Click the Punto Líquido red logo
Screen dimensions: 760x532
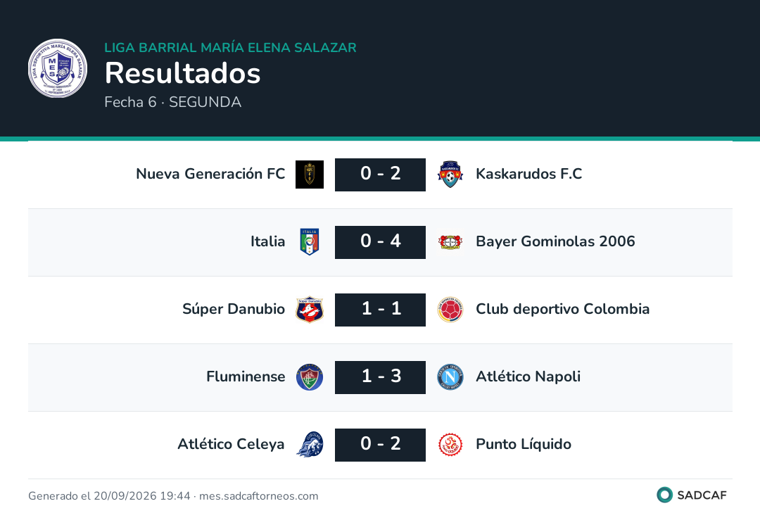450,444
